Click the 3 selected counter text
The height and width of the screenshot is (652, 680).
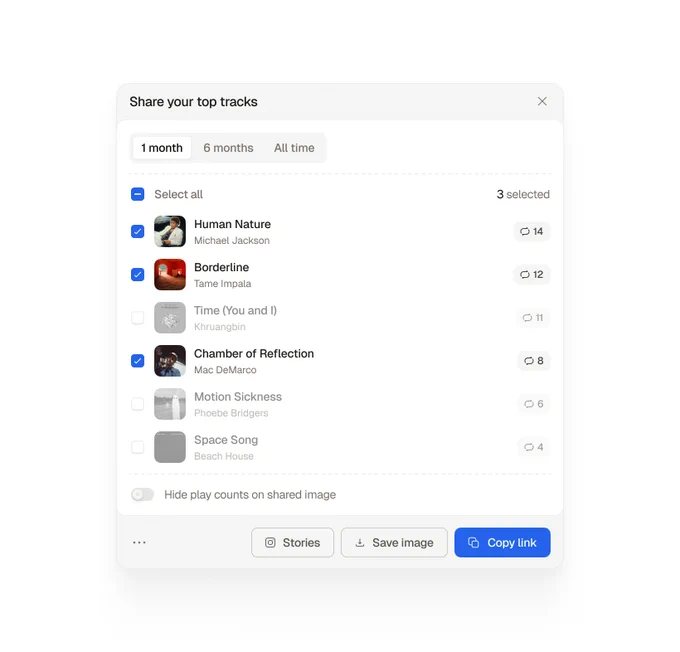point(523,194)
